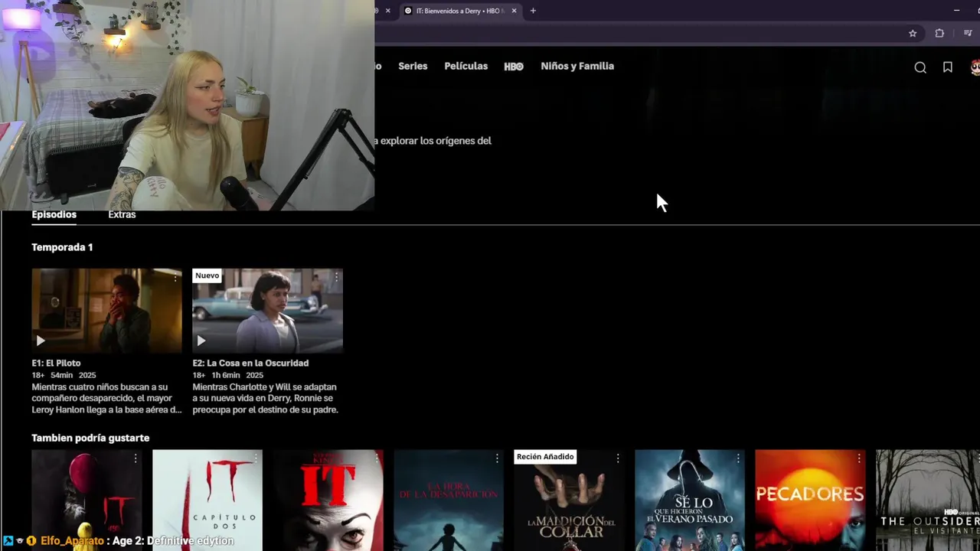This screenshot has width=980, height=551.
Task: Go to the Películas section
Action: (465, 67)
